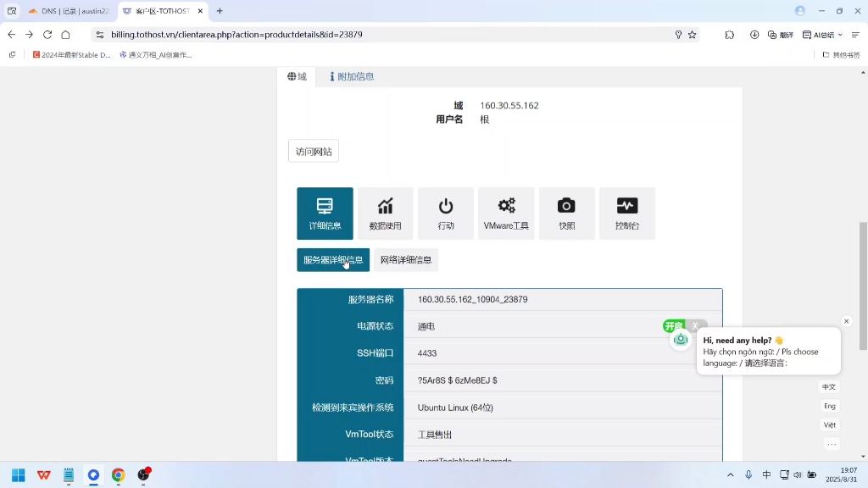
Task: Open the 控制台 console tile
Action: (627, 213)
